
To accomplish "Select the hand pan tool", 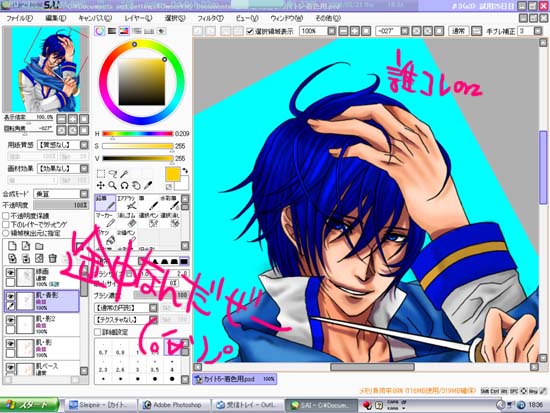I will [x=136, y=185].
